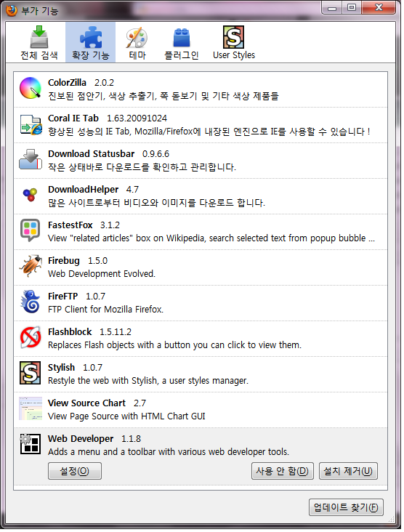Click 'FTP Client for Mozilla Firefox.' text
The height and width of the screenshot is (532, 404).
(106, 310)
